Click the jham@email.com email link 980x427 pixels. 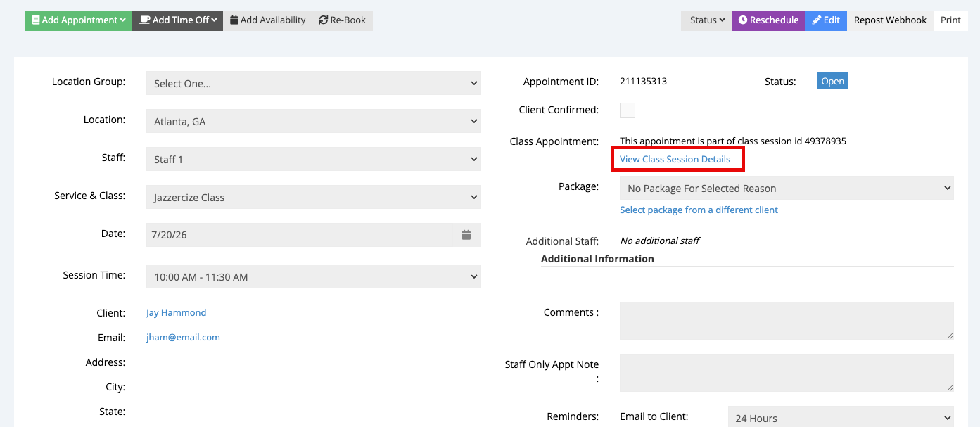click(183, 338)
